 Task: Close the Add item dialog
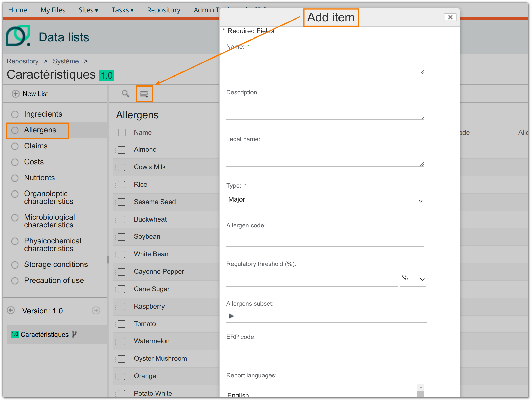450,17
